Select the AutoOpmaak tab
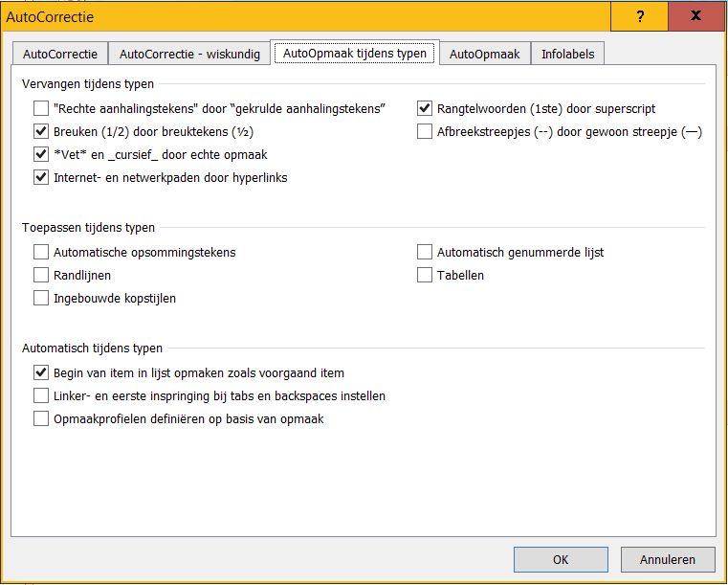Screen dimensions: 728x585 point(484,55)
